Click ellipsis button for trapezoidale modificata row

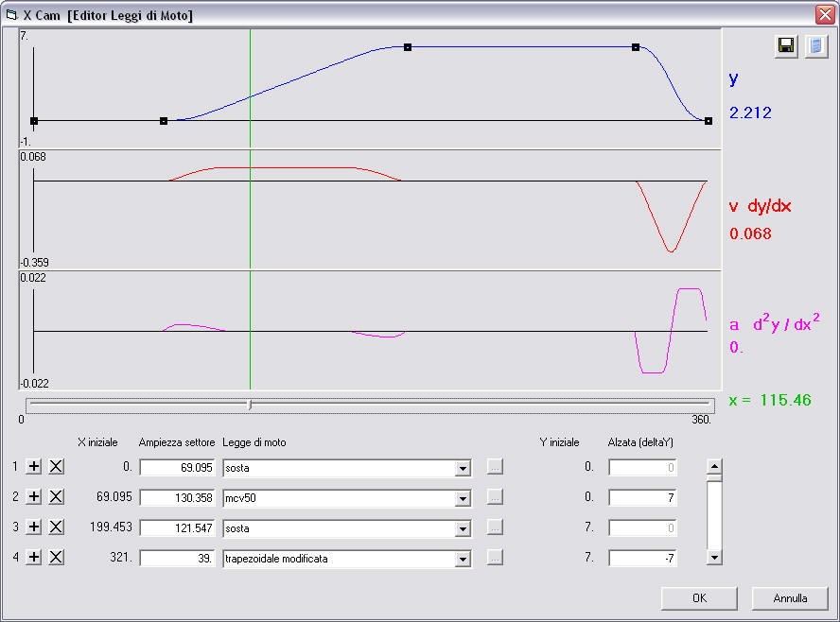point(495,558)
